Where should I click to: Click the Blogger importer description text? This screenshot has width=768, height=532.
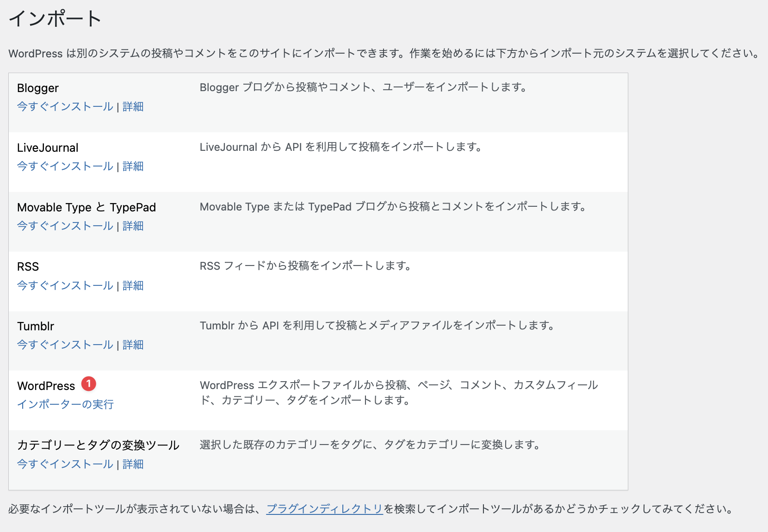[x=363, y=87]
